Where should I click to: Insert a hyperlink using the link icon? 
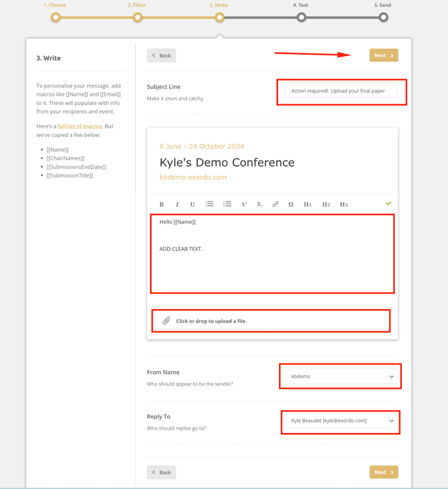275,204
